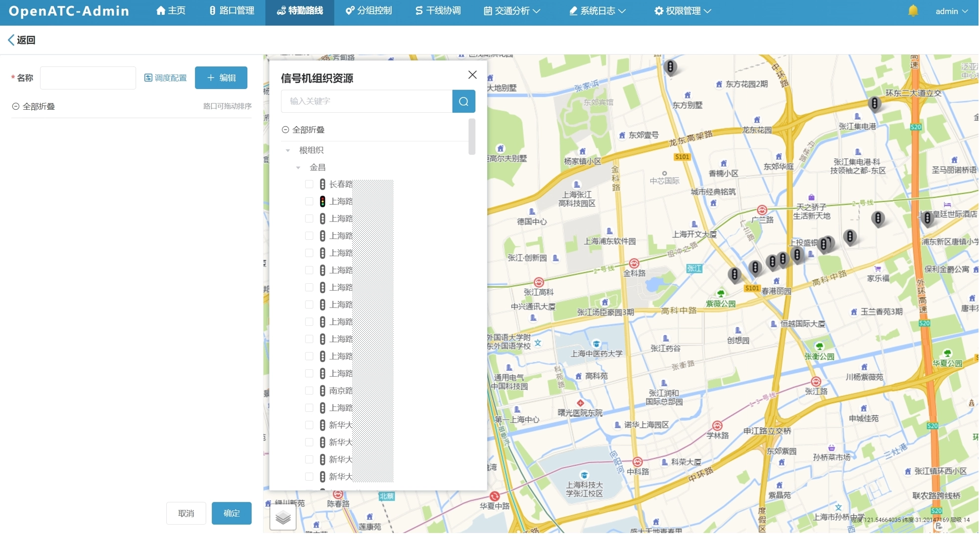
Task: Click the signal marker near 环东二大道立交
Action: (874, 103)
